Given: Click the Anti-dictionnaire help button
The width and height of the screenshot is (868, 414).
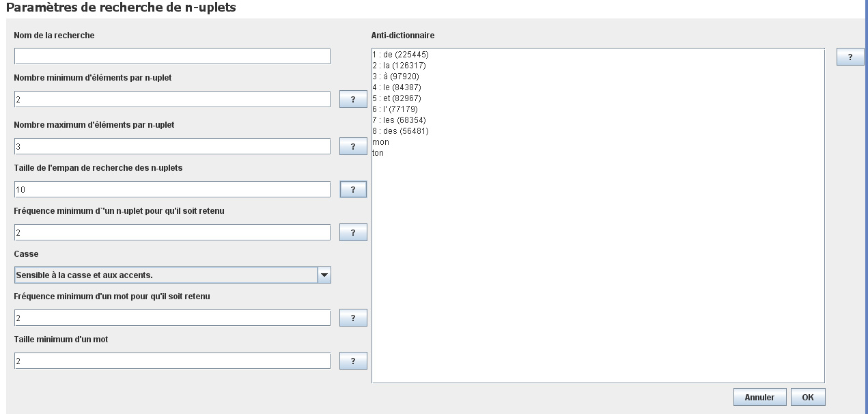Looking at the screenshot, I should (850, 57).
